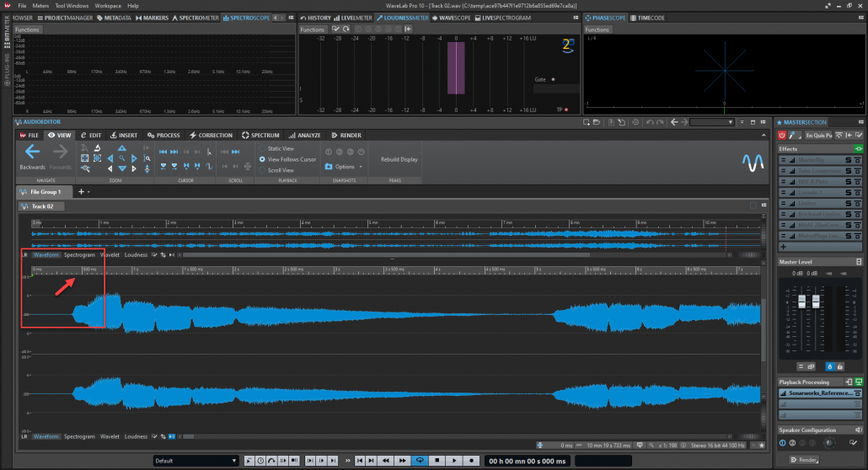Open the Help menu
868x470 pixels.
(133, 6)
